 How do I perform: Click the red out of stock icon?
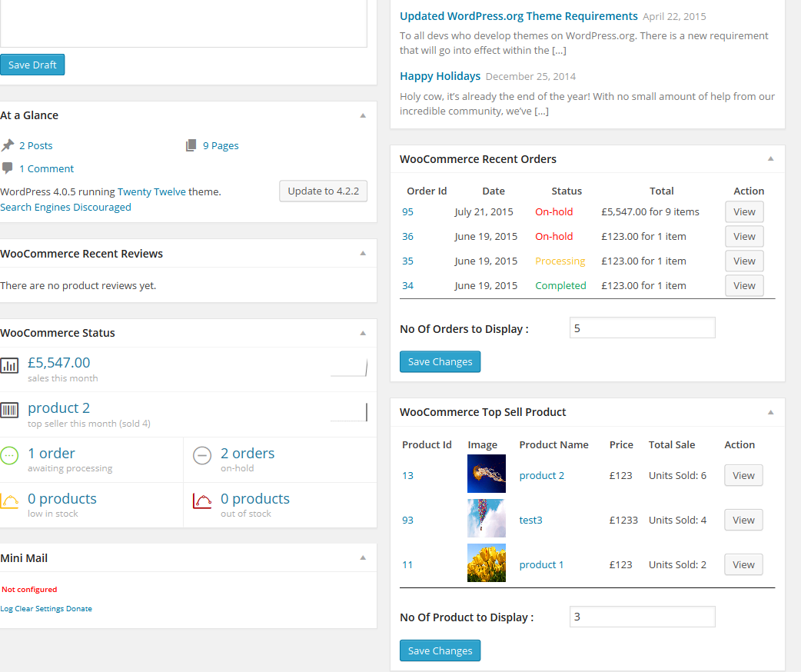201,501
